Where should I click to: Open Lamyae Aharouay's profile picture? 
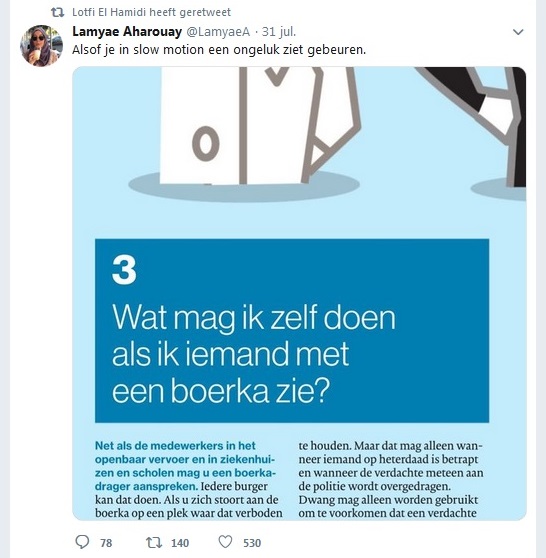[x=41, y=46]
